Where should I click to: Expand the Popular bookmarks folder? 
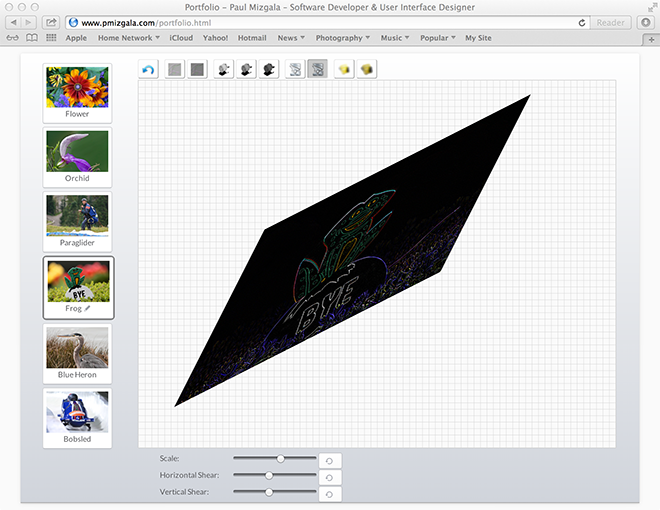[x=438, y=38]
